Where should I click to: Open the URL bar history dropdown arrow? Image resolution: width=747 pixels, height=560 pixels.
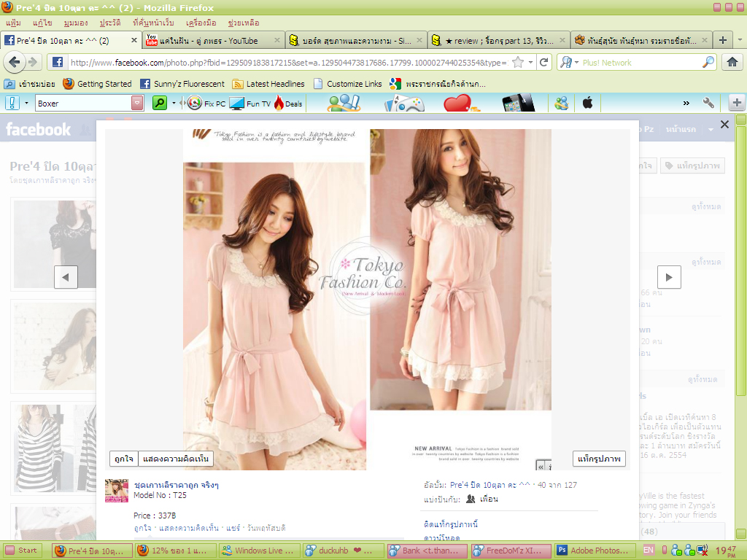pyautogui.click(x=530, y=63)
